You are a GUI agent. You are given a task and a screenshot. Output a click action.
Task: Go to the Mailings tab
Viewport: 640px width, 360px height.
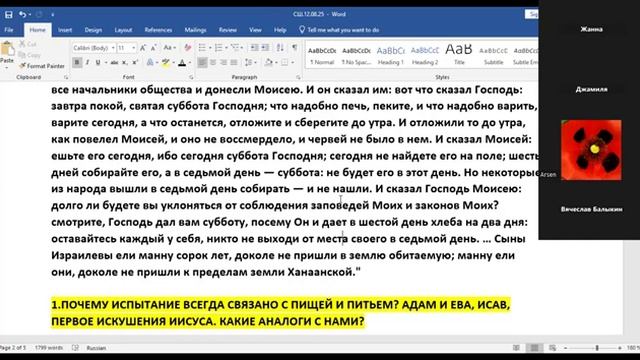click(195, 30)
